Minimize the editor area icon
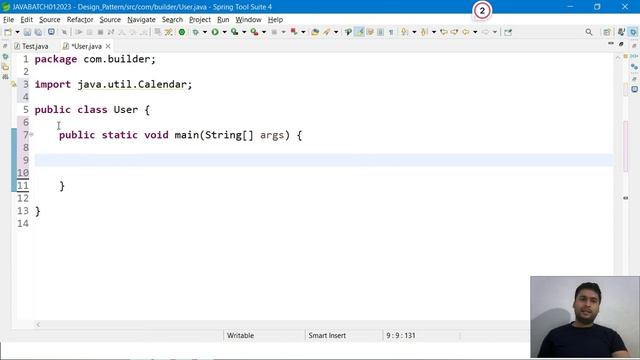Screen dimensions: 640x360 [611, 44]
